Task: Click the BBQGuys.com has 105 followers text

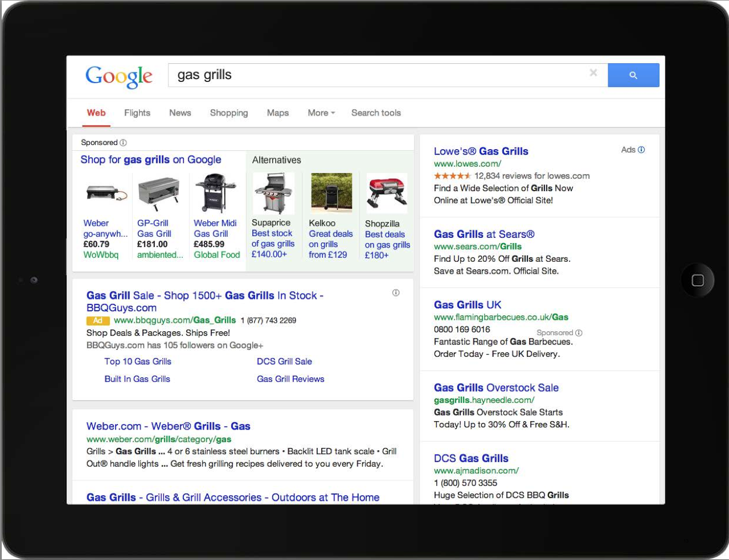Action: point(175,345)
